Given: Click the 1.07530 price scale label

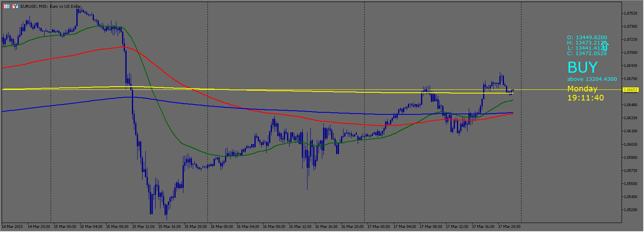Looking at the screenshot, I should (631, 13).
